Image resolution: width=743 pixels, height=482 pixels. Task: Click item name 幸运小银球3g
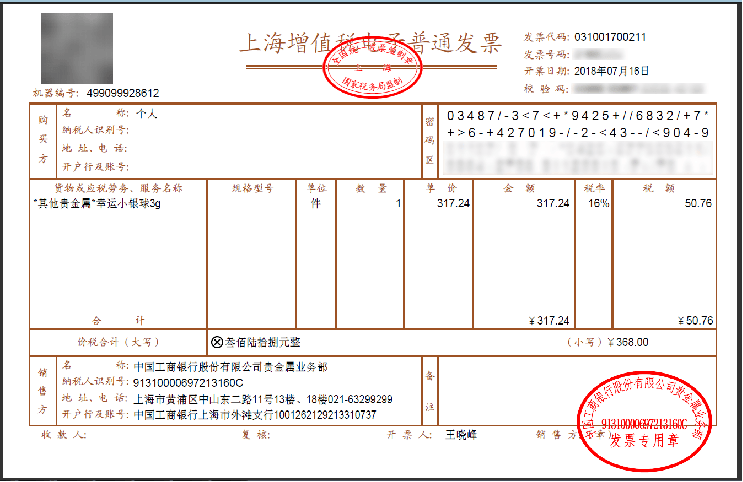[x=128, y=204]
